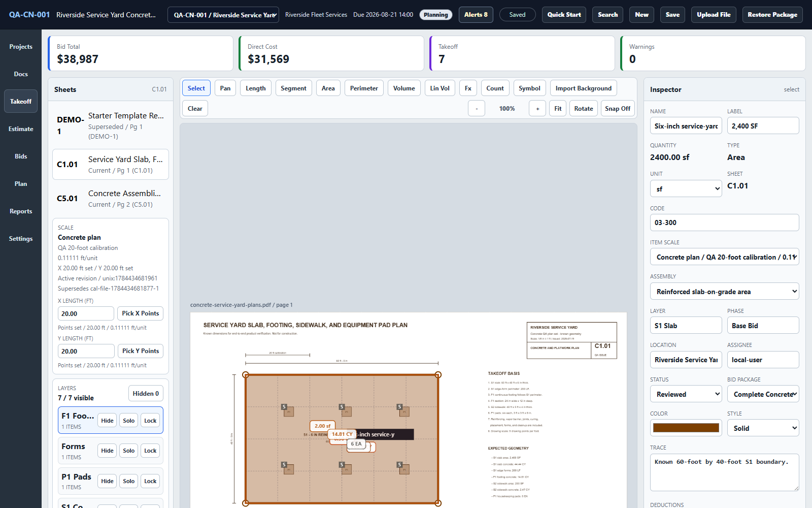Zoom out with the minus button

tap(477, 109)
